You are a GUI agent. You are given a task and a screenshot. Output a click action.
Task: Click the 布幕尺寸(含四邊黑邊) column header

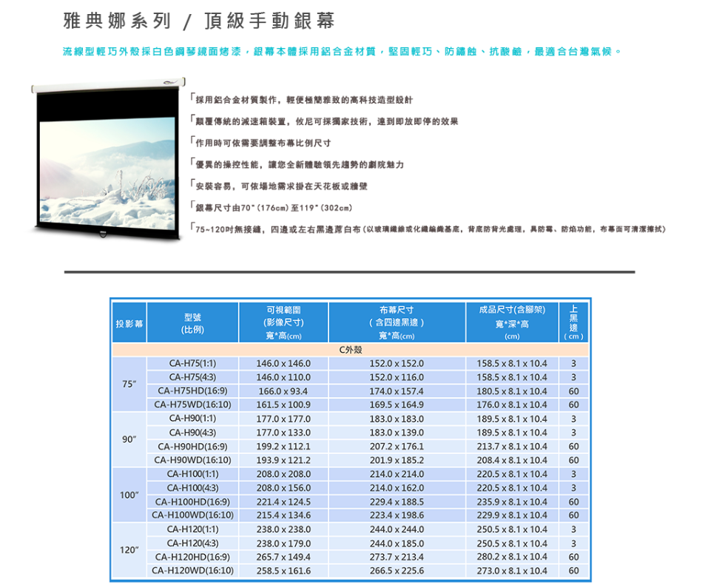pyautogui.click(x=397, y=323)
